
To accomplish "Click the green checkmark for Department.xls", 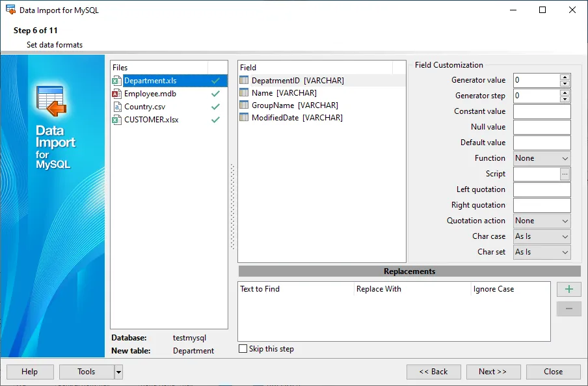I will (216, 81).
